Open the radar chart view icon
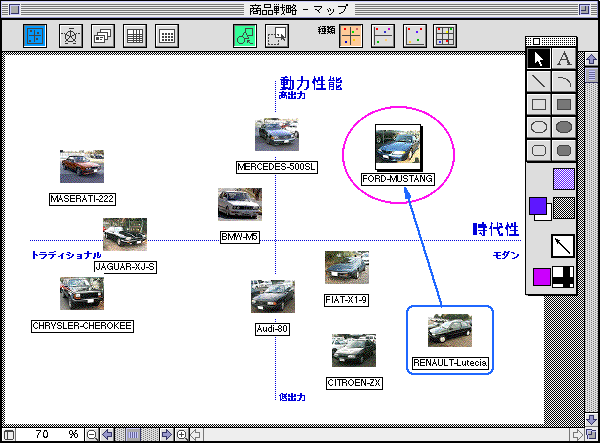 coord(71,36)
